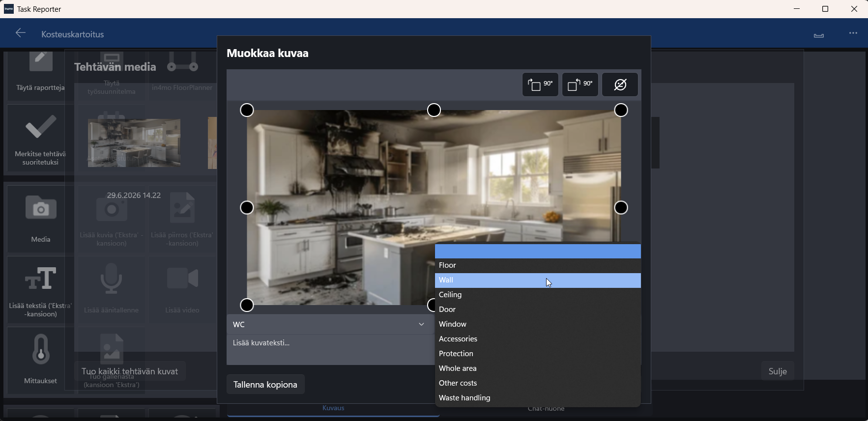Choose Accessories in the list
Viewport: 868px width, 421px height.
[x=538, y=339]
